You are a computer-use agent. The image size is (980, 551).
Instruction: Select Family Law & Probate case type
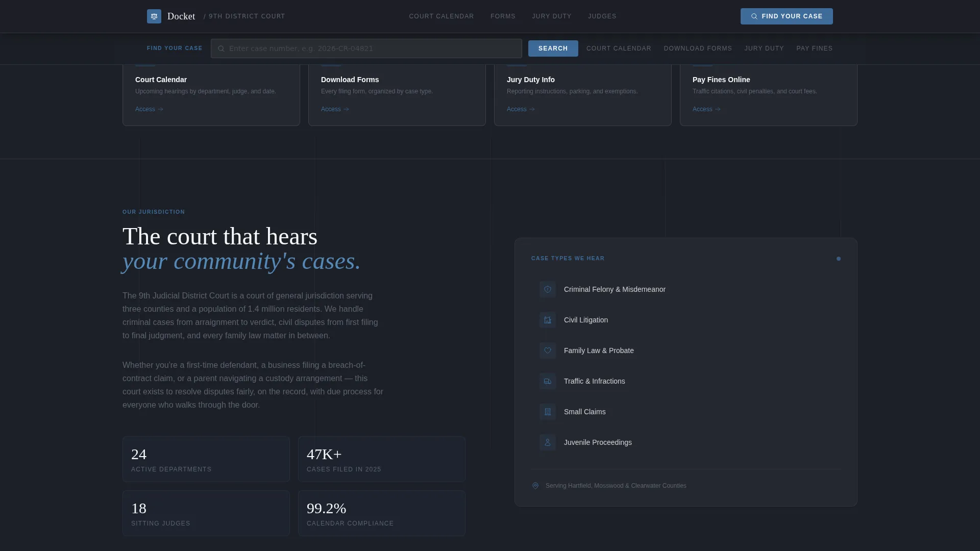686,350
